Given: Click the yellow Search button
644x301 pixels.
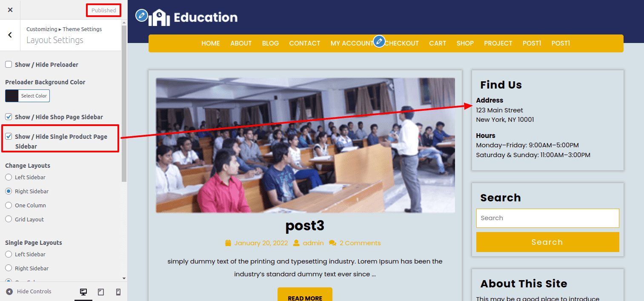Looking at the screenshot, I should (547, 242).
